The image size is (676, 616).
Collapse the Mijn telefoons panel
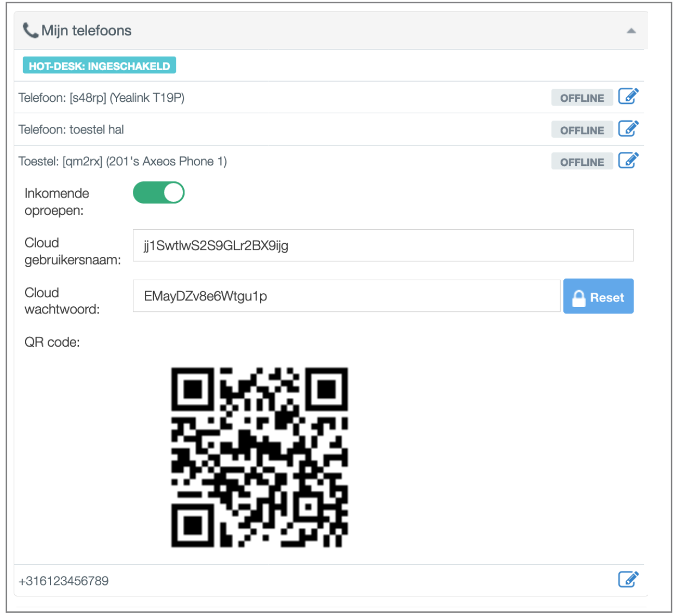631,31
